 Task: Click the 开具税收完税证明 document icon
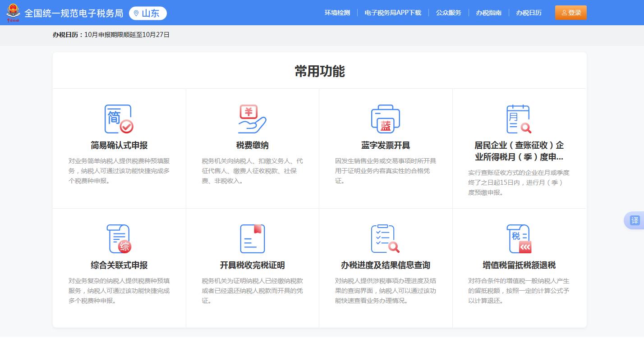click(252, 239)
